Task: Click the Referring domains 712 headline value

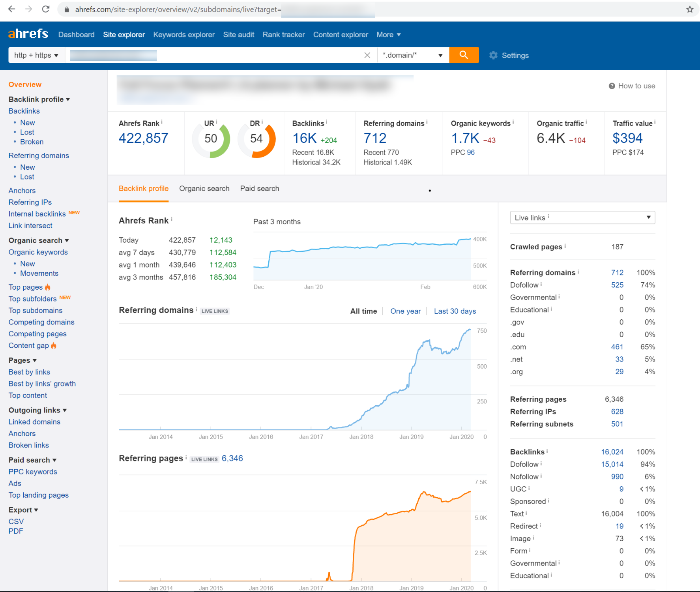Action: 375,138
